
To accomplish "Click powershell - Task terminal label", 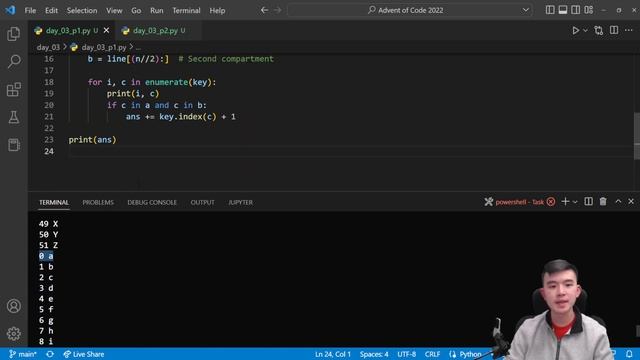I will coord(519,202).
